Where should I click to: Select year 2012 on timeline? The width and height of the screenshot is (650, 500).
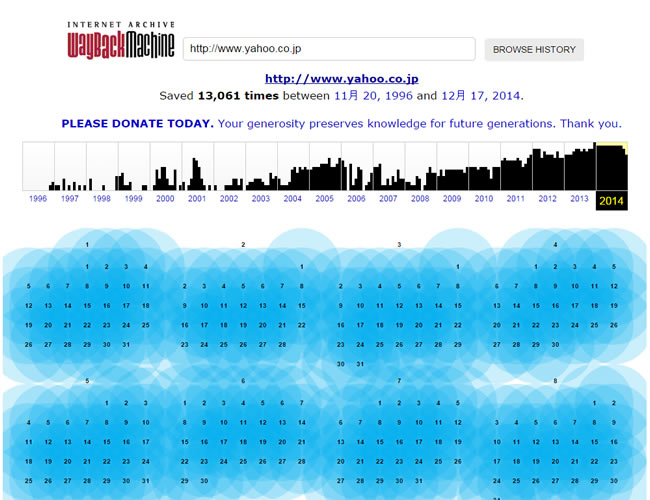click(548, 199)
